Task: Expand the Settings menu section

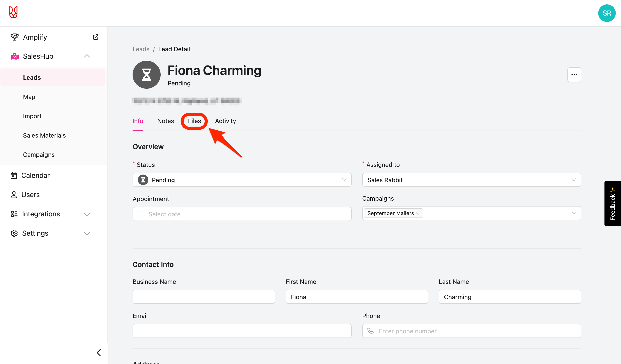Action: pyautogui.click(x=87, y=233)
